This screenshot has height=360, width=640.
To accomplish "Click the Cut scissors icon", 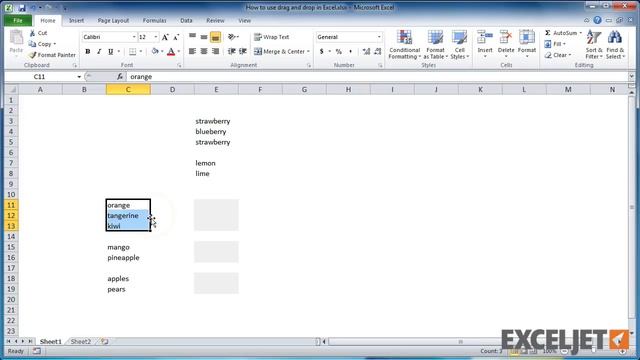I will [x=32, y=33].
